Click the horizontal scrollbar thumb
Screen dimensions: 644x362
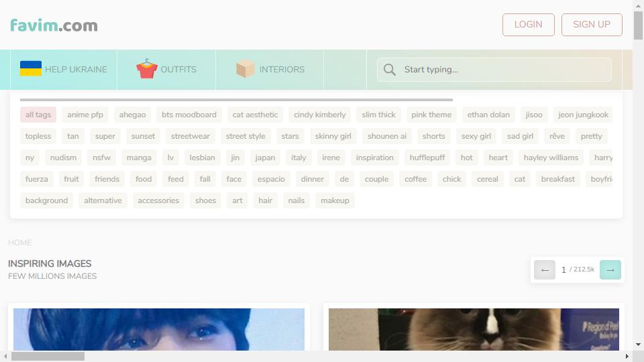(48, 356)
